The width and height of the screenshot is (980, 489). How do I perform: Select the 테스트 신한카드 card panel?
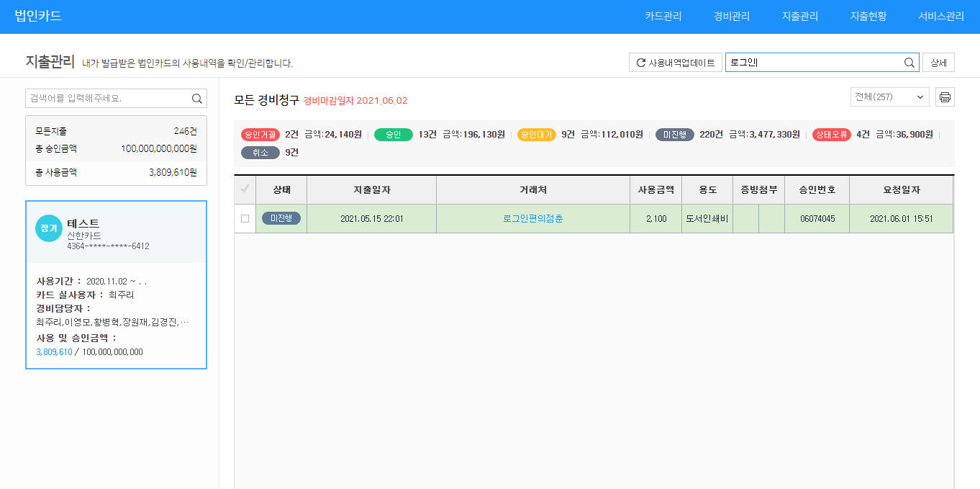tap(116, 284)
